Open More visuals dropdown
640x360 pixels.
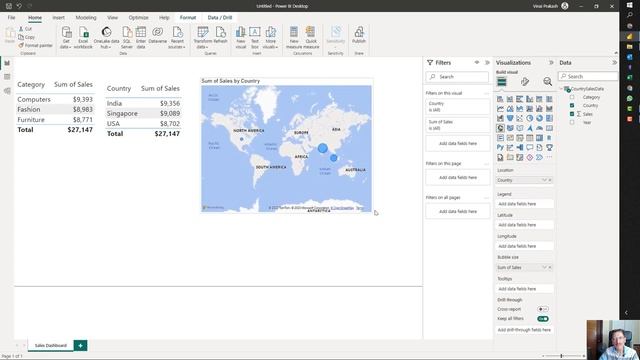click(270, 38)
